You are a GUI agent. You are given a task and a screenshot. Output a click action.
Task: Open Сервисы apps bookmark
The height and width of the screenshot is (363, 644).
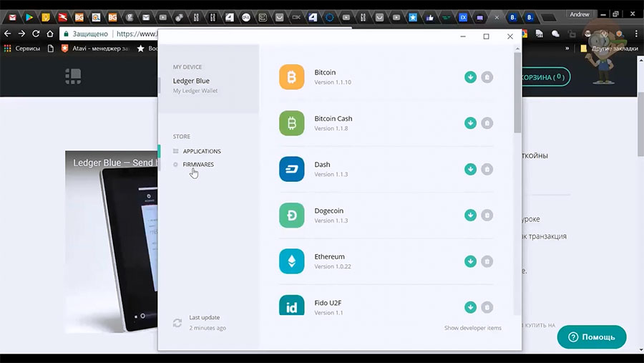22,49
